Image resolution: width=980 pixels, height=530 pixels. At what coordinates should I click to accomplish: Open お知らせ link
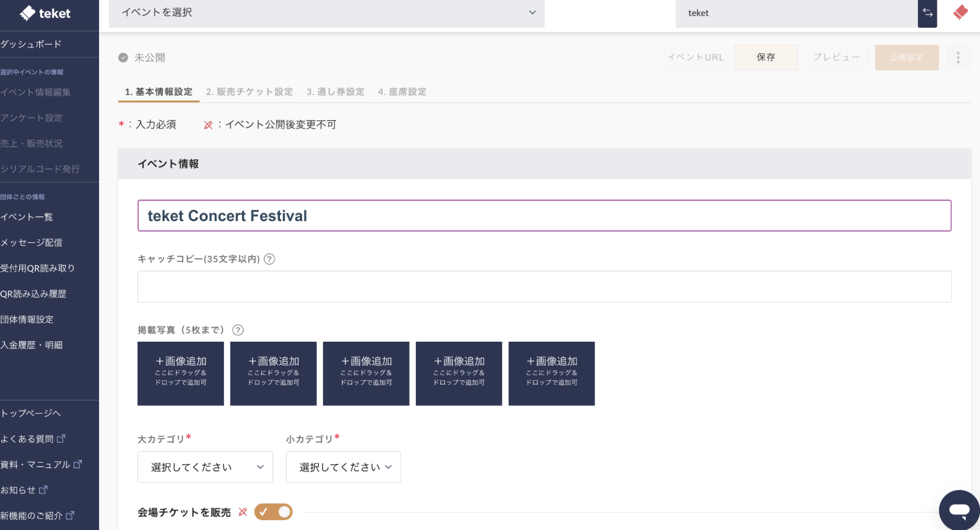pyautogui.click(x=18, y=489)
